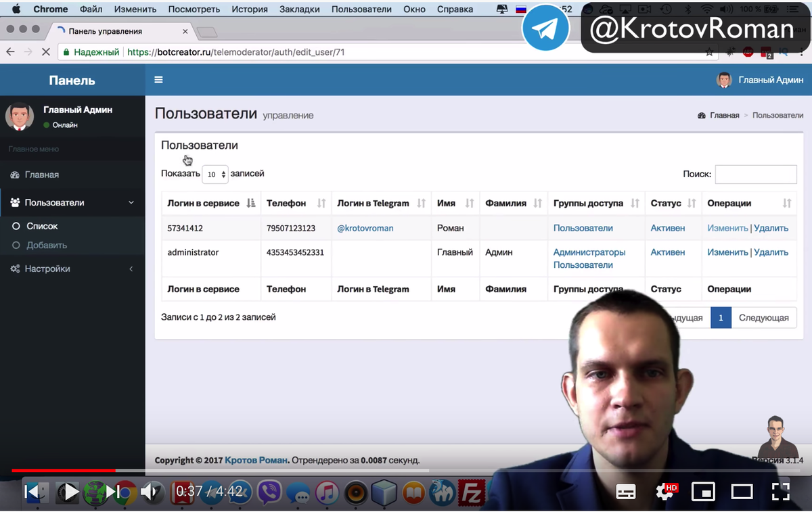
Task: Open the Файл menu
Action: click(91, 9)
